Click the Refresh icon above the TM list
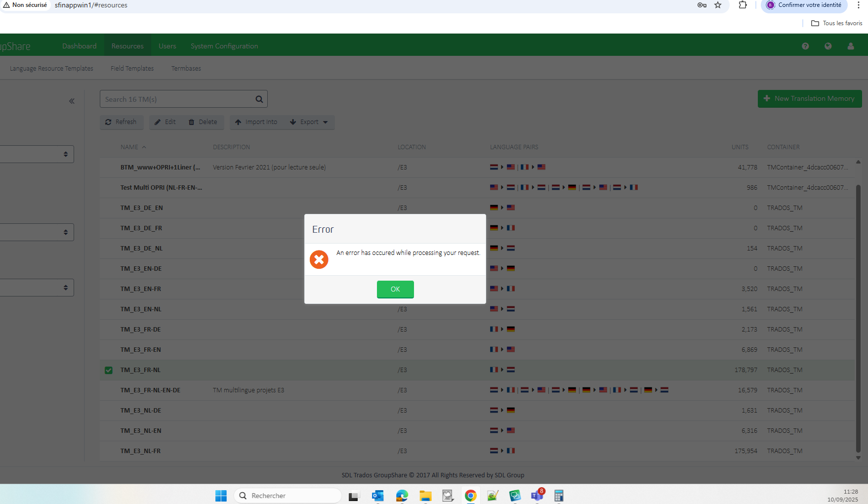The height and width of the screenshot is (504, 868). (x=108, y=122)
